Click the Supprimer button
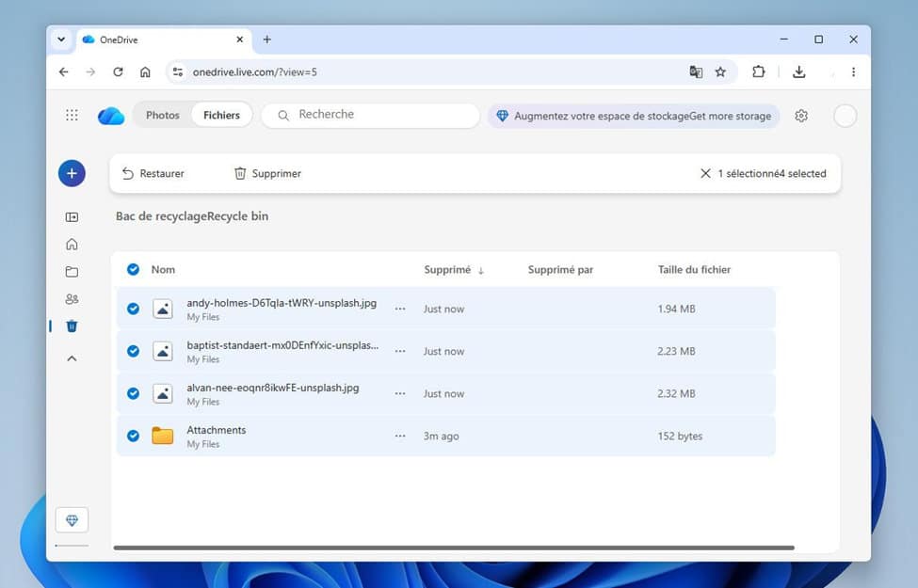Viewport: 918px width, 588px height. [x=267, y=173]
